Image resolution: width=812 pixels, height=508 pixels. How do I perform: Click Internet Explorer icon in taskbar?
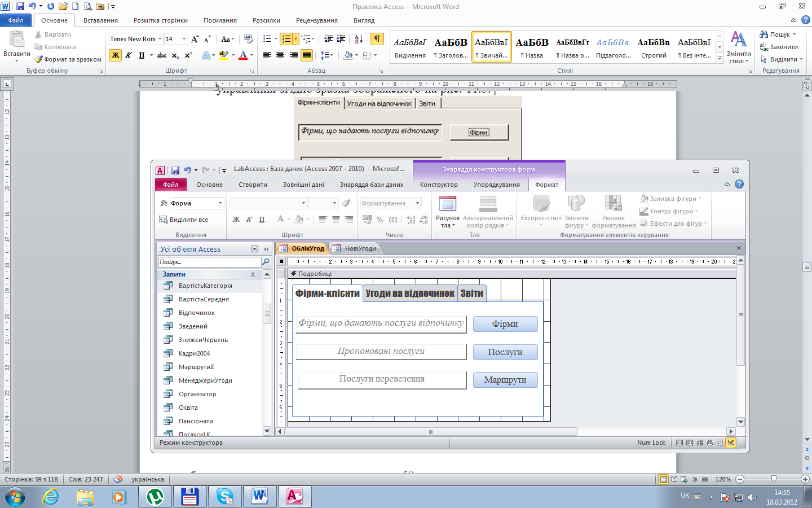coord(50,497)
